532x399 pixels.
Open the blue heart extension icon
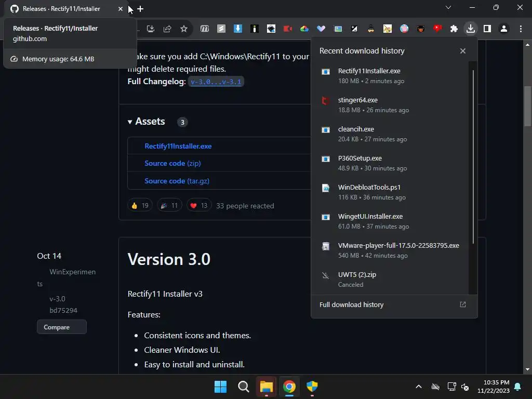tap(321, 29)
